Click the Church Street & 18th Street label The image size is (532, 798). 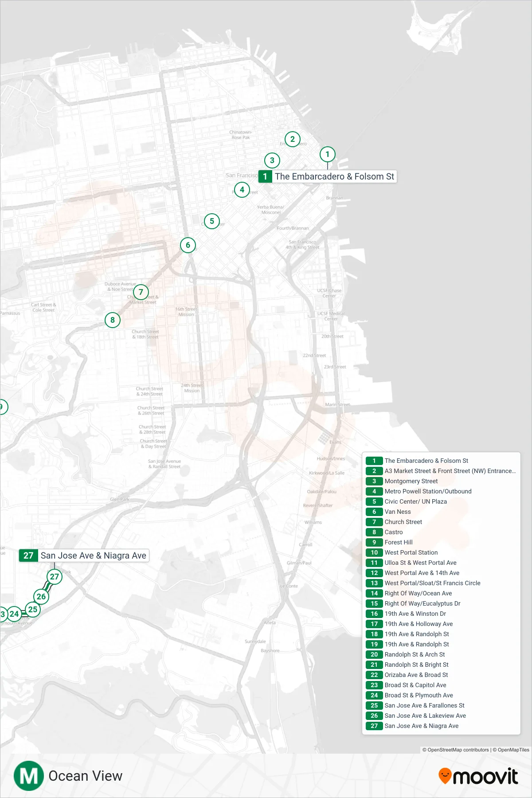click(x=145, y=334)
